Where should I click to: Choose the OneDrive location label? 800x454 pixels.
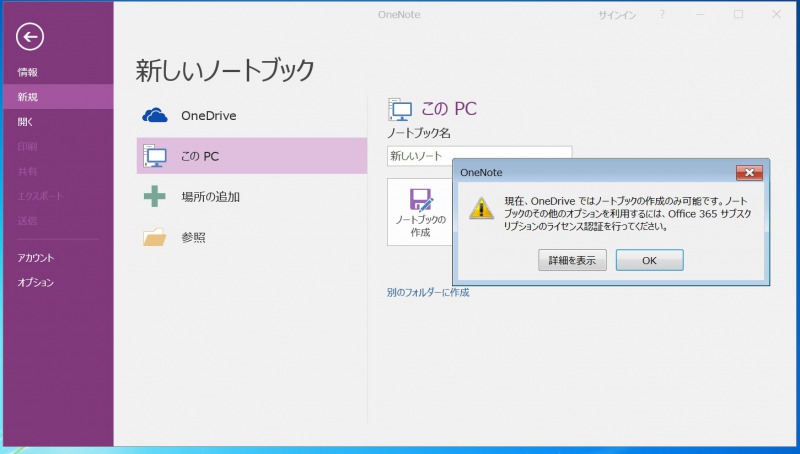tap(209, 116)
